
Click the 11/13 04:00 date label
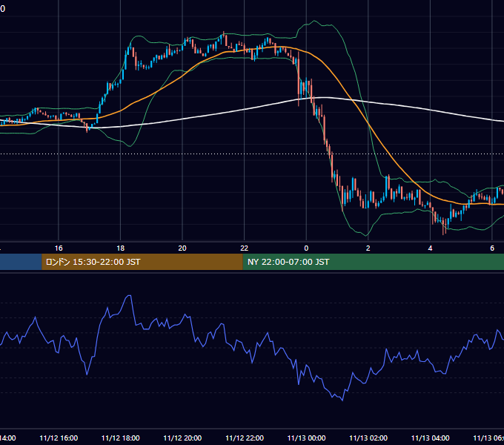[430, 438]
